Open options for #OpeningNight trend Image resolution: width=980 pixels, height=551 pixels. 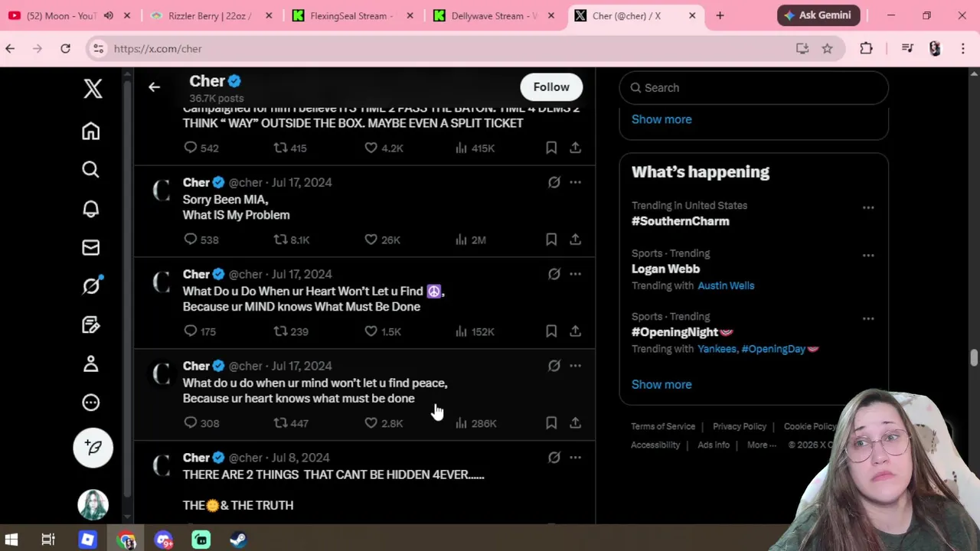pos(868,318)
